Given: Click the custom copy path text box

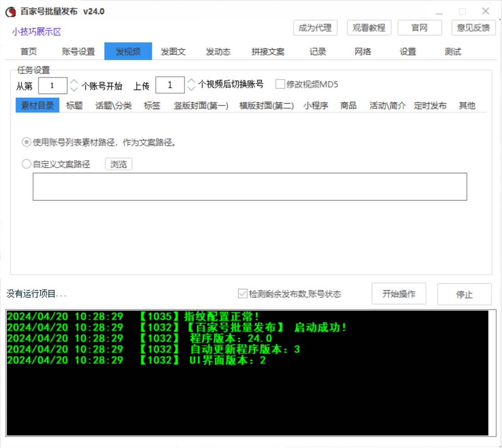Looking at the screenshot, I should (x=250, y=186).
